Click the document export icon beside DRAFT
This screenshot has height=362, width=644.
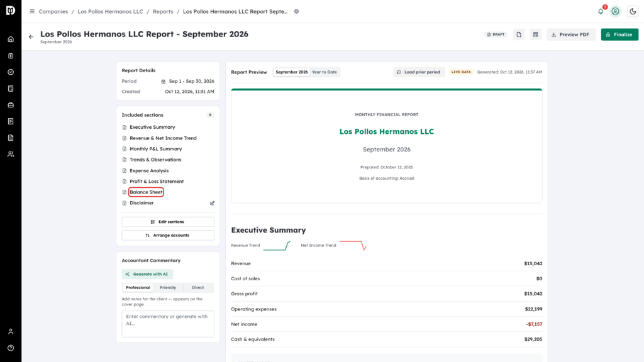pos(519,35)
